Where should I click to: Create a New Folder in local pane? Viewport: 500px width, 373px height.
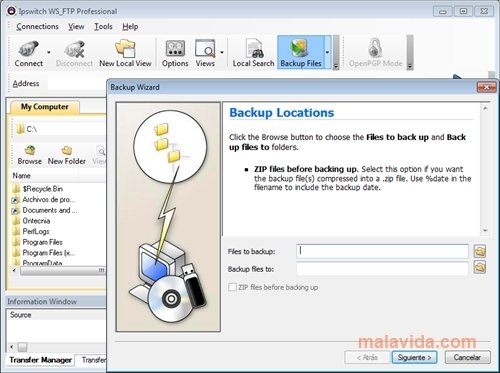pos(67,155)
